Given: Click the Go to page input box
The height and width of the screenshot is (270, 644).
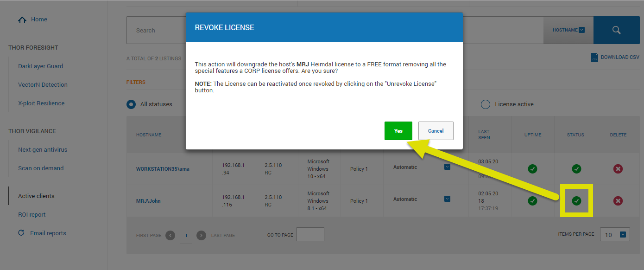Looking at the screenshot, I should pyautogui.click(x=310, y=234).
